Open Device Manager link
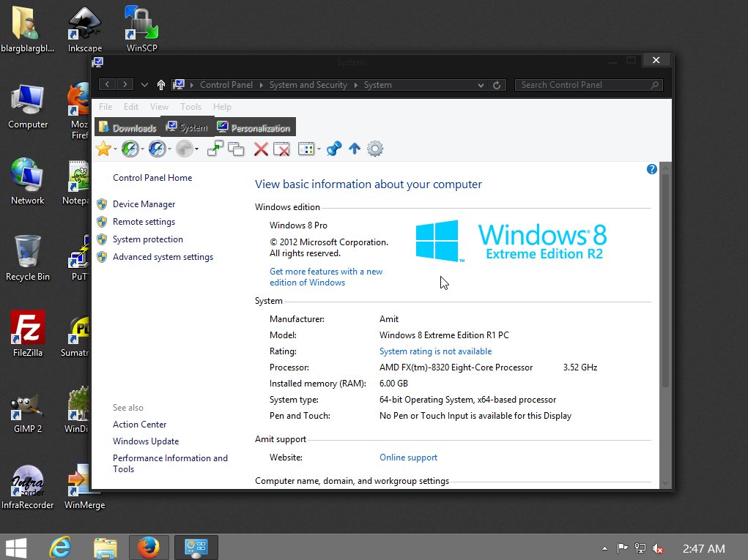The width and height of the screenshot is (748, 560). pyautogui.click(x=144, y=204)
